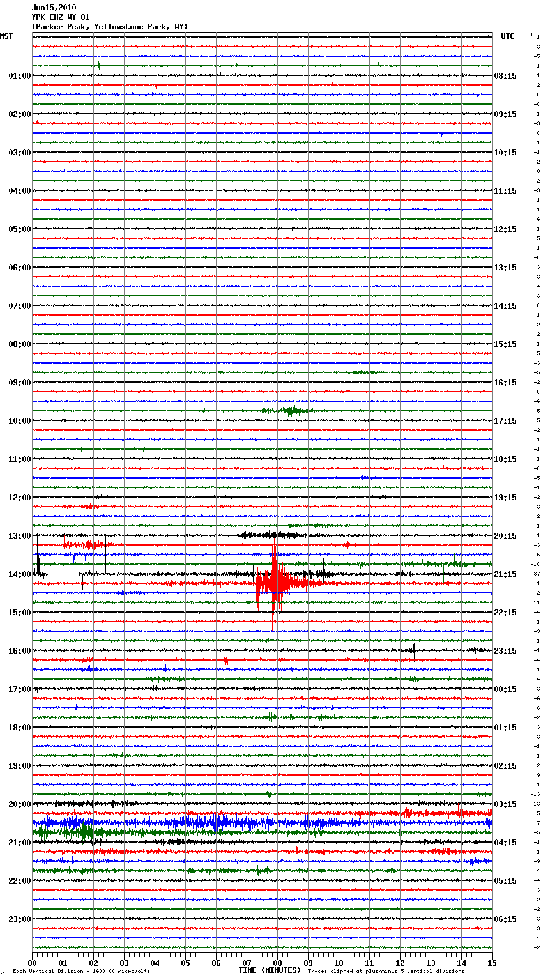Viewport: 543px width, 980px height.
Task: Click the 03:15 UTC time label
Action: click(x=505, y=804)
